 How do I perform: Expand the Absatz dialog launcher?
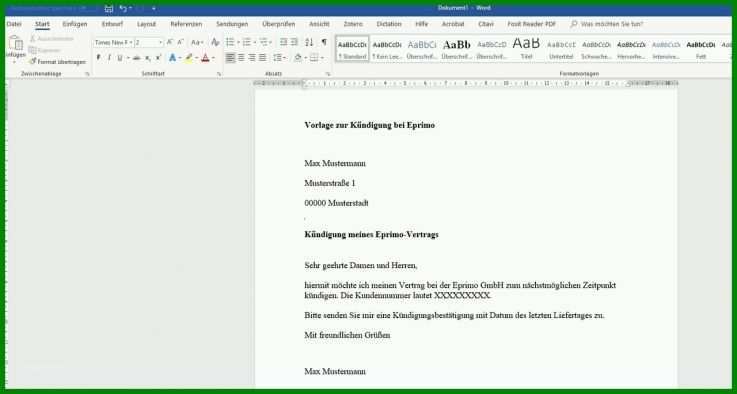pyautogui.click(x=328, y=74)
